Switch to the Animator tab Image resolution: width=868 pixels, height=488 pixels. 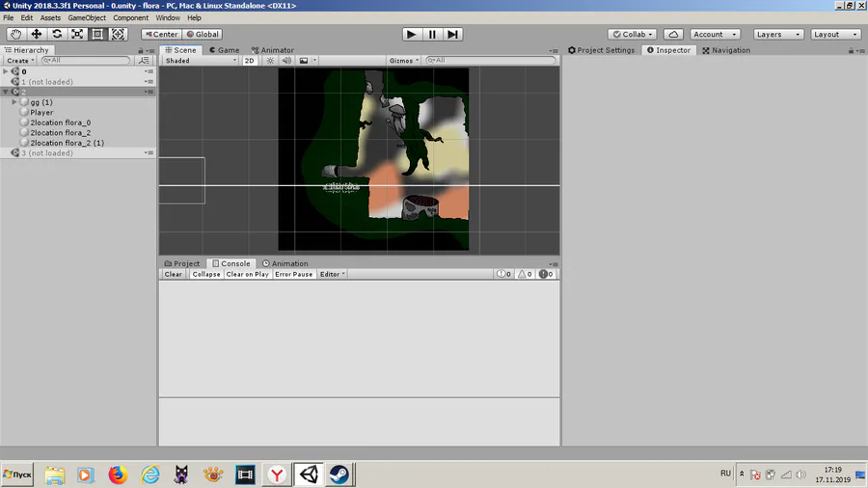(272, 50)
